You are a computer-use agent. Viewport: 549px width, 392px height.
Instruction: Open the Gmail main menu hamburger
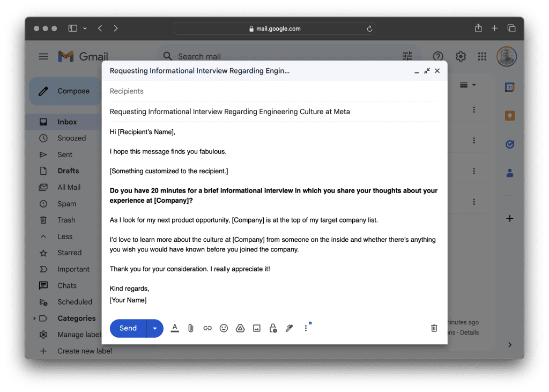[43, 56]
